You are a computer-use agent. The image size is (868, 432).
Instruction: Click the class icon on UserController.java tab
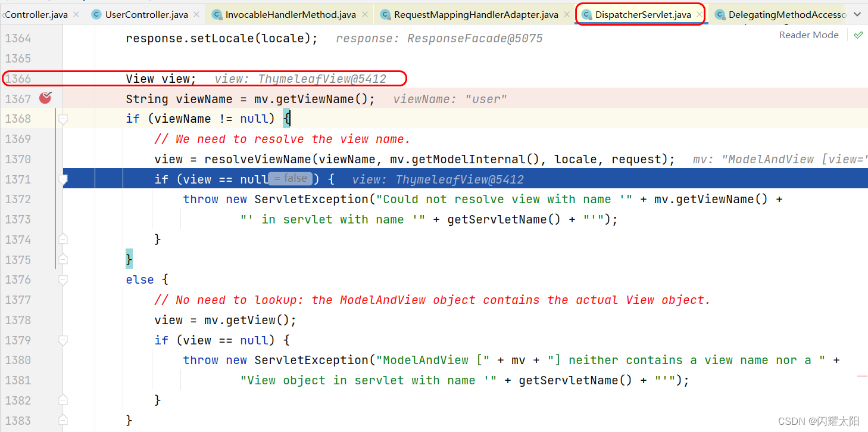[96, 14]
